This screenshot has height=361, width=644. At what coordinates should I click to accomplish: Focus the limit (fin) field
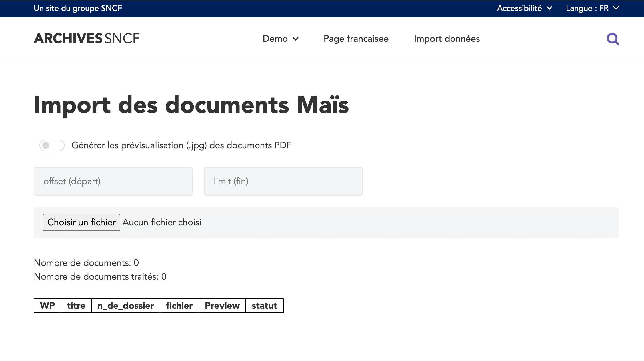pos(283,181)
